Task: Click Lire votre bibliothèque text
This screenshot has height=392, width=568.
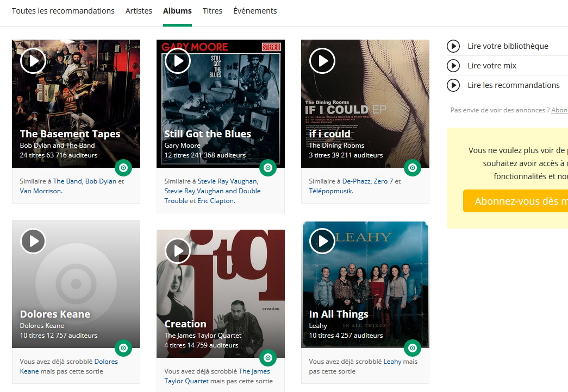Action: (x=508, y=46)
